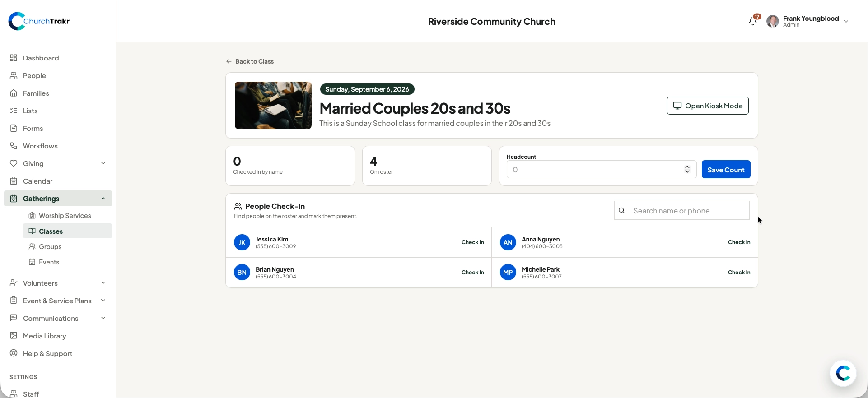868x398 pixels.
Task: Click the MP avatar for Michelle Park
Action: (508, 273)
